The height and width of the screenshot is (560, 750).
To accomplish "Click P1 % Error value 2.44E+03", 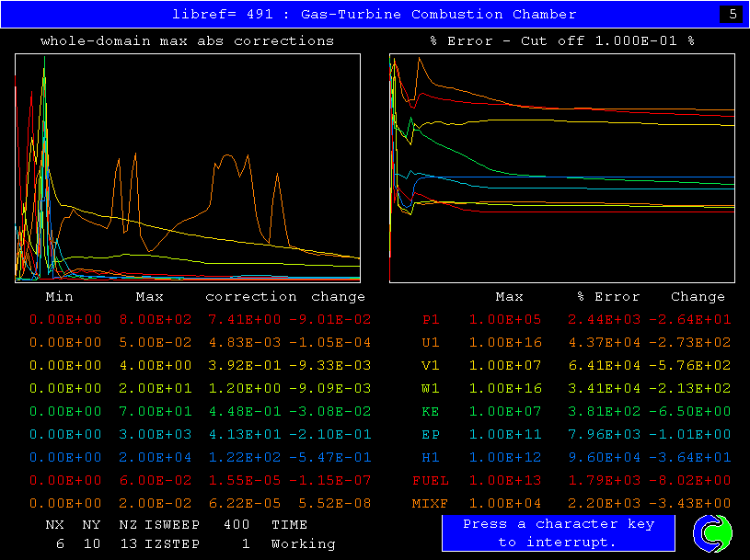I will [x=604, y=320].
